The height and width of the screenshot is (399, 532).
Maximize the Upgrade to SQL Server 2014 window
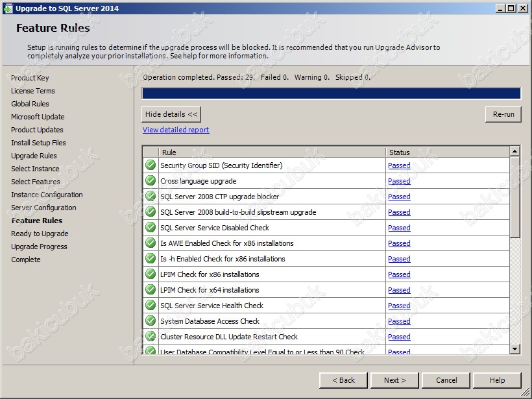(511, 8)
